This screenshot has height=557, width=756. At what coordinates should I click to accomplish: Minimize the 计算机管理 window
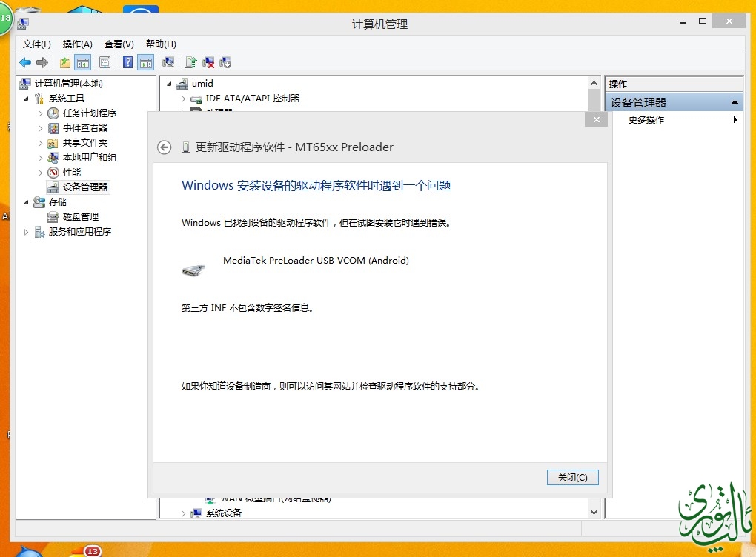pyautogui.click(x=682, y=22)
